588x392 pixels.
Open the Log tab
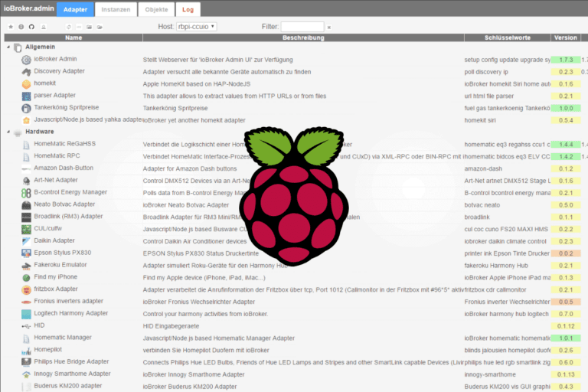pyautogui.click(x=188, y=9)
